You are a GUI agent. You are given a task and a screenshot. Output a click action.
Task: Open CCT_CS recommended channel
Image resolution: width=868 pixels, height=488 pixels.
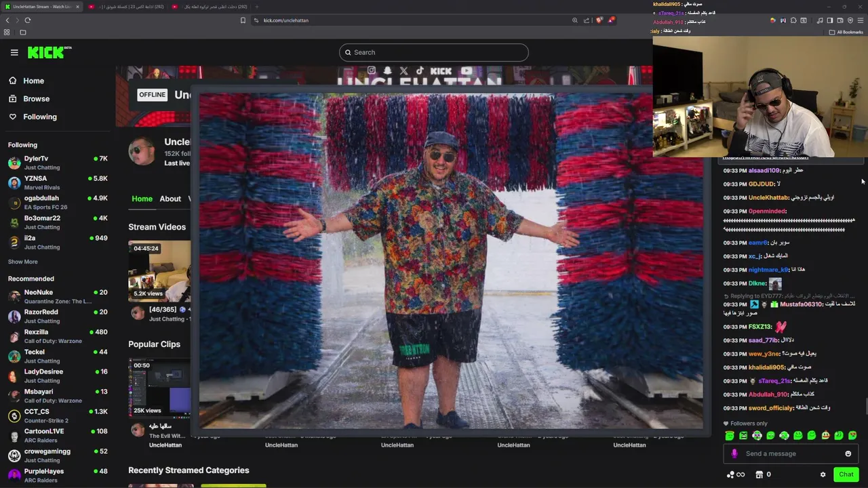point(58,415)
